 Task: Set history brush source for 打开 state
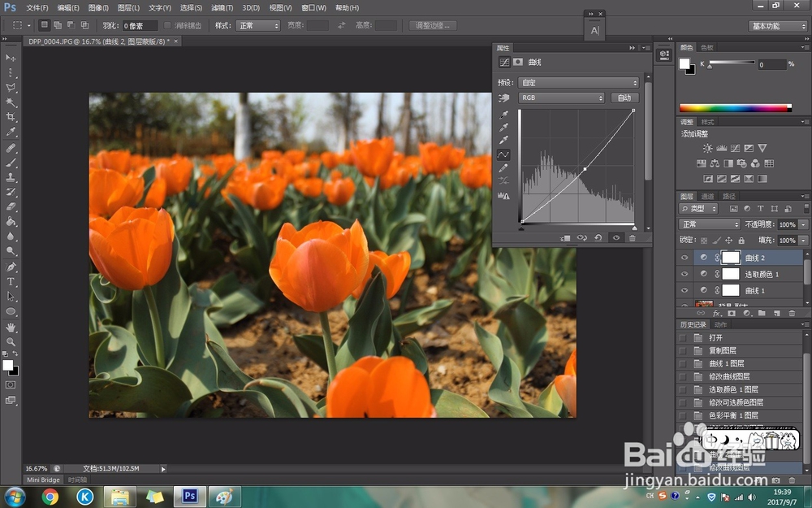683,337
